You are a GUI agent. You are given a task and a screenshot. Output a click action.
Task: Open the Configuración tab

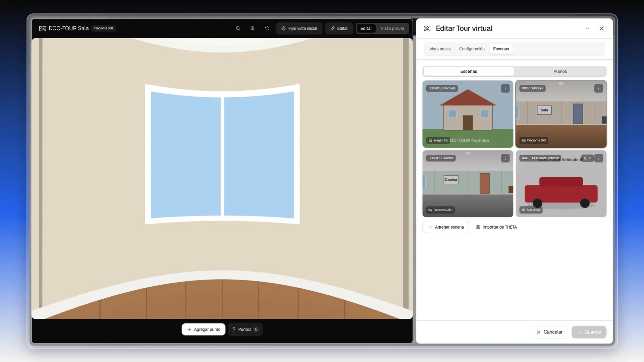[472, 49]
